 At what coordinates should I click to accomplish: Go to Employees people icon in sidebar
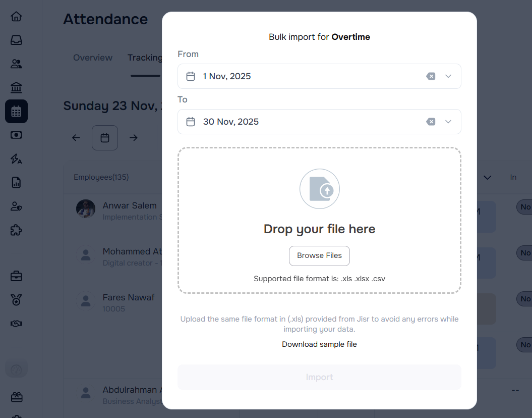tap(16, 64)
